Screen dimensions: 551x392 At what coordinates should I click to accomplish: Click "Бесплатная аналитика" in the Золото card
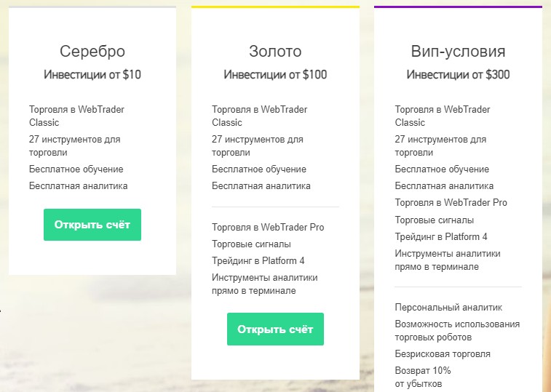coord(261,185)
